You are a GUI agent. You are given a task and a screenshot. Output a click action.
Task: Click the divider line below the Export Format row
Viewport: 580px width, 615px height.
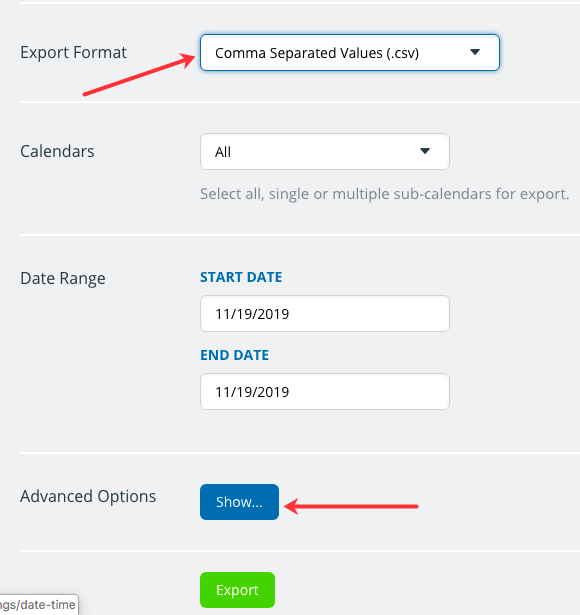pos(300,102)
